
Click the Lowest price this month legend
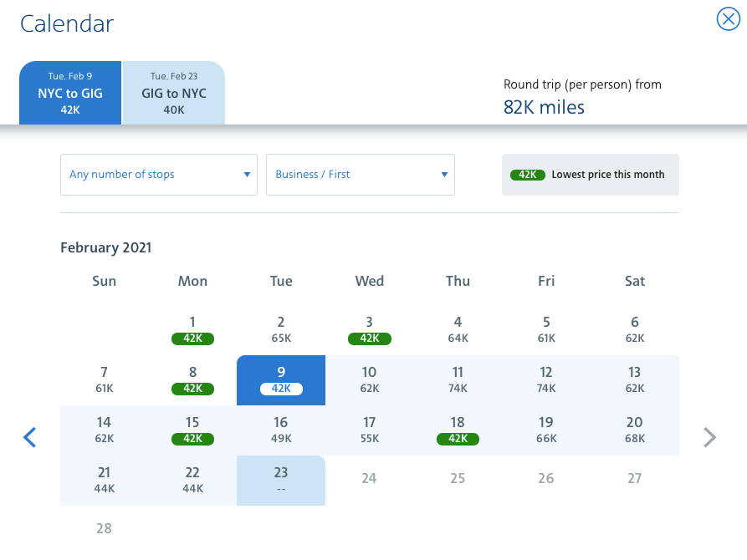pos(591,175)
